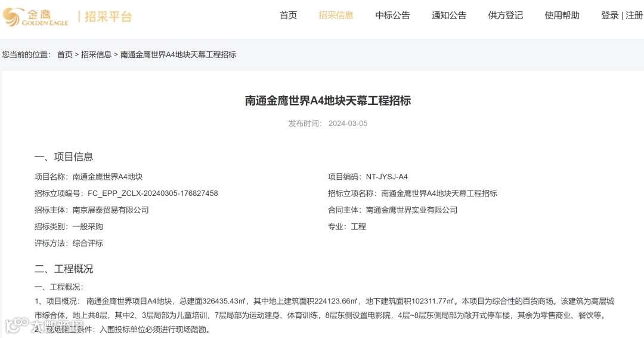Click the 1、项目概况 paragraph
644x338 pixels.
(324, 308)
